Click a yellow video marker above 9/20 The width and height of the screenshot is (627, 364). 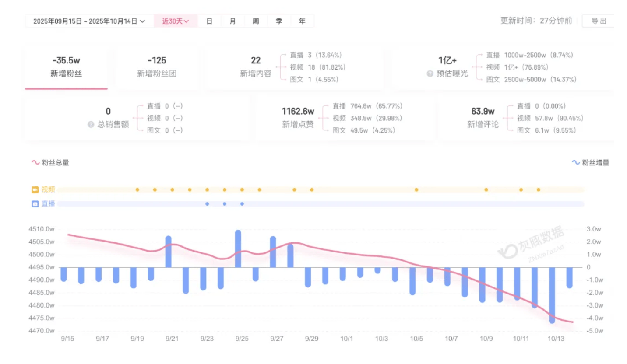pos(154,189)
